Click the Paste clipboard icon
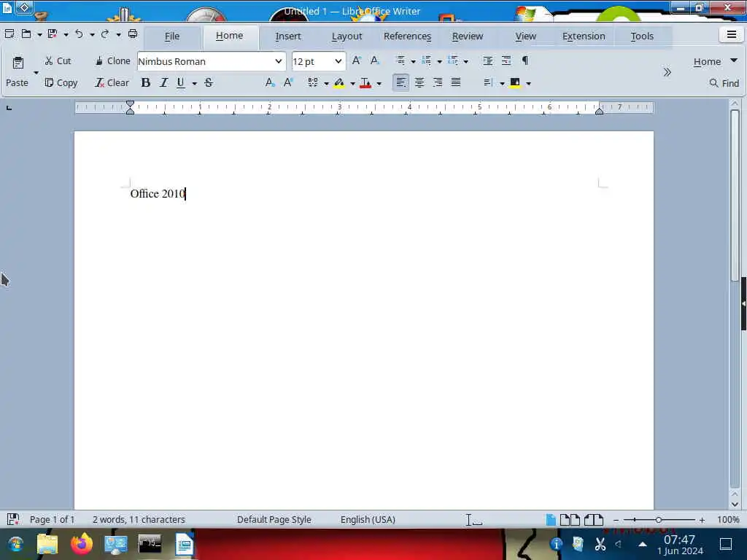This screenshot has width=747, height=560. click(18, 63)
